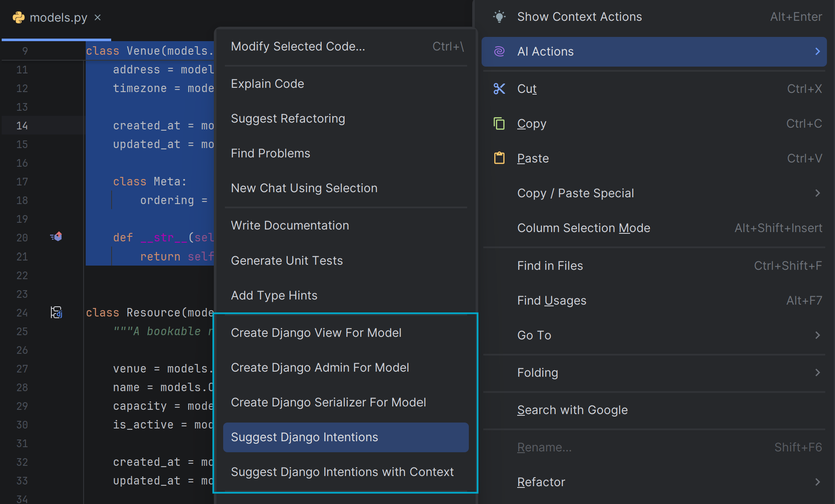The height and width of the screenshot is (504, 835).
Task: Expand the AI Actions submenu arrow
Action: click(x=818, y=51)
